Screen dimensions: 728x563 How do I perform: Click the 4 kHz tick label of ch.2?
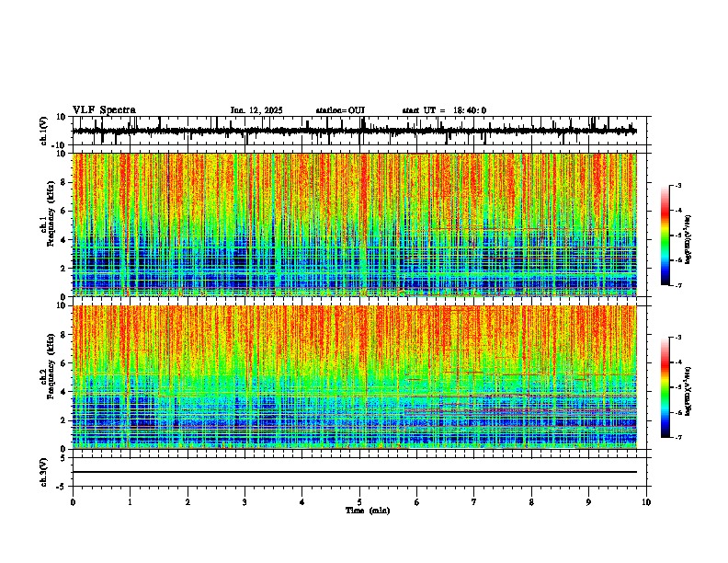point(63,392)
